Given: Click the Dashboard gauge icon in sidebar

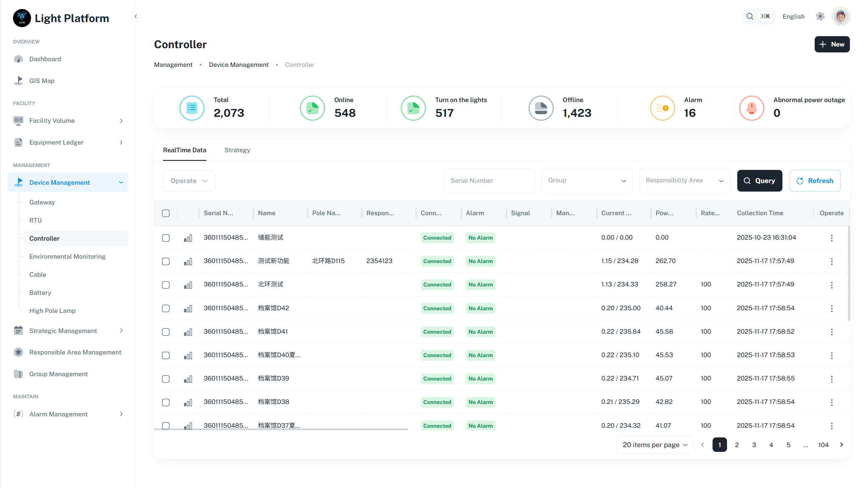Looking at the screenshot, I should [18, 59].
